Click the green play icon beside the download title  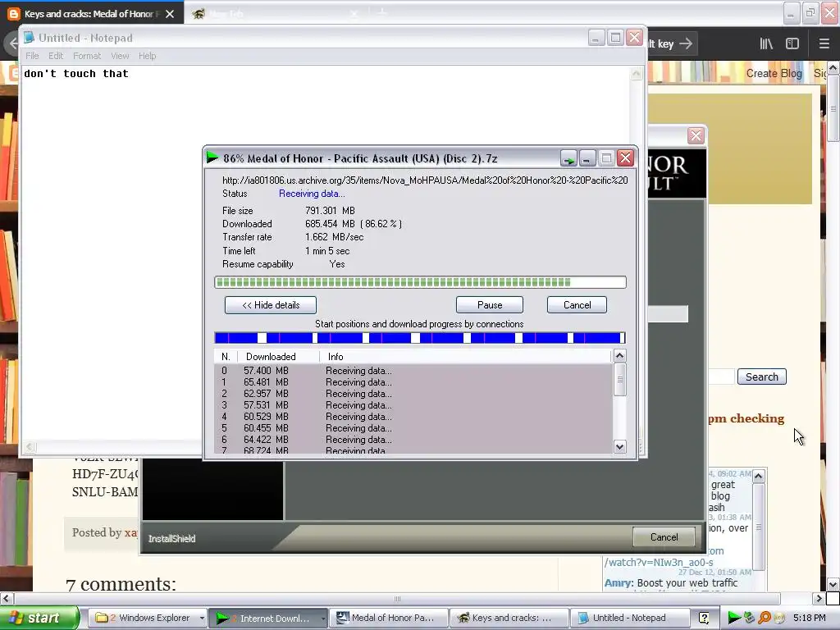click(x=212, y=157)
